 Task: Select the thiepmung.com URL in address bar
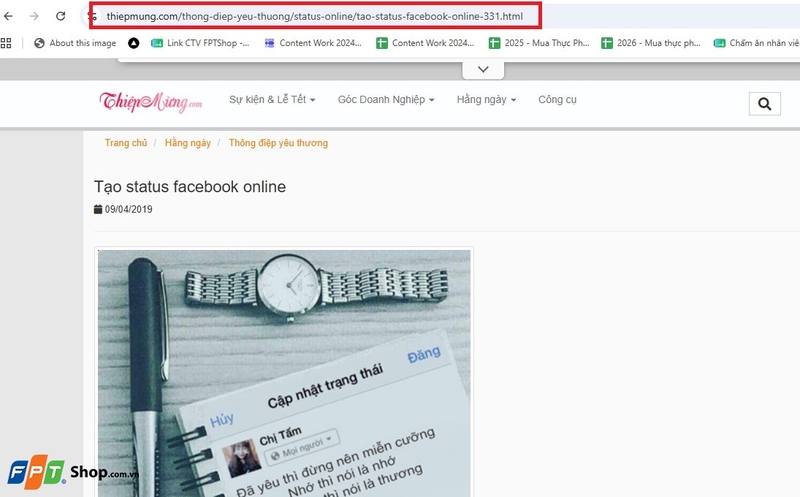314,16
